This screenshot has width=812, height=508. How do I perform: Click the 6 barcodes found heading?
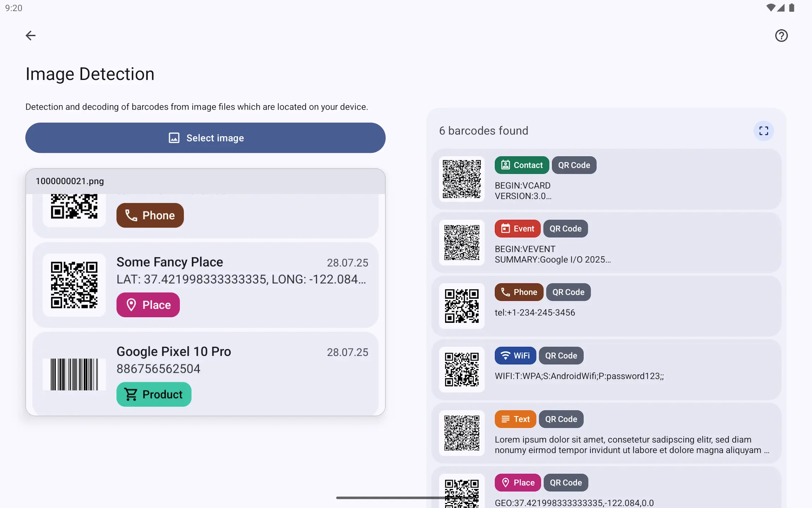[x=484, y=131]
